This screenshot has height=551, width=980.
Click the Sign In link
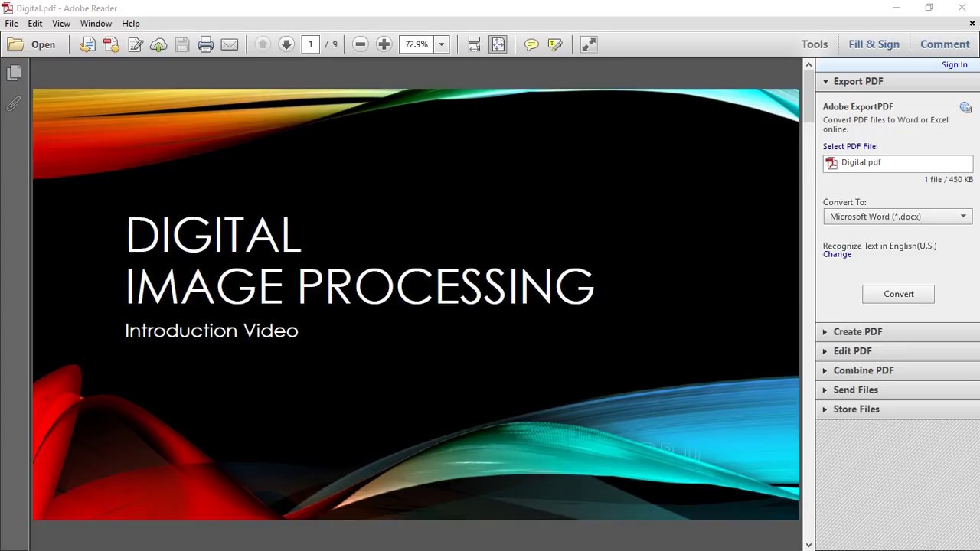pos(954,65)
